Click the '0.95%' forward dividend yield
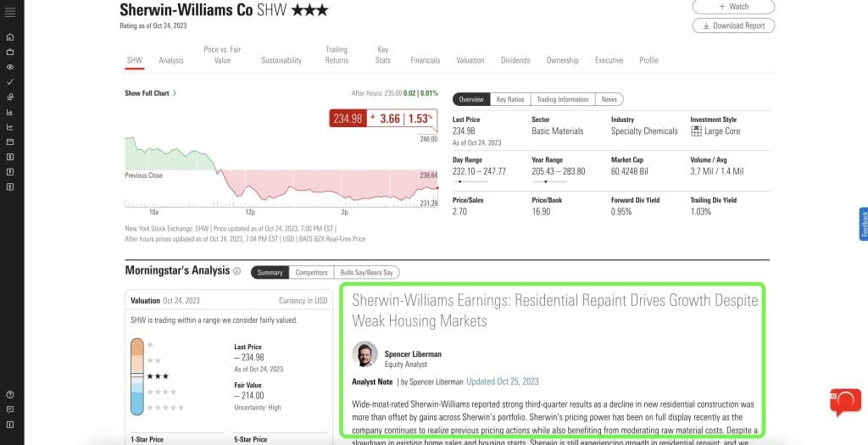 621,211
